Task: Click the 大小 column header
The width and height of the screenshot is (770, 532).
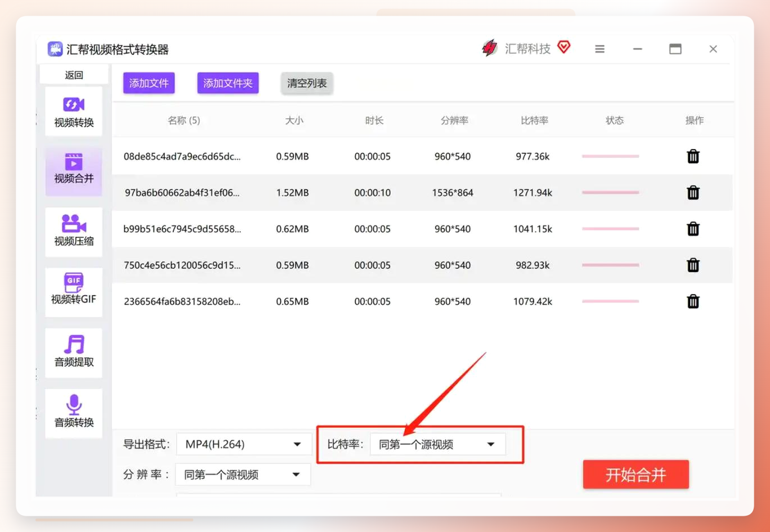Action: click(294, 120)
